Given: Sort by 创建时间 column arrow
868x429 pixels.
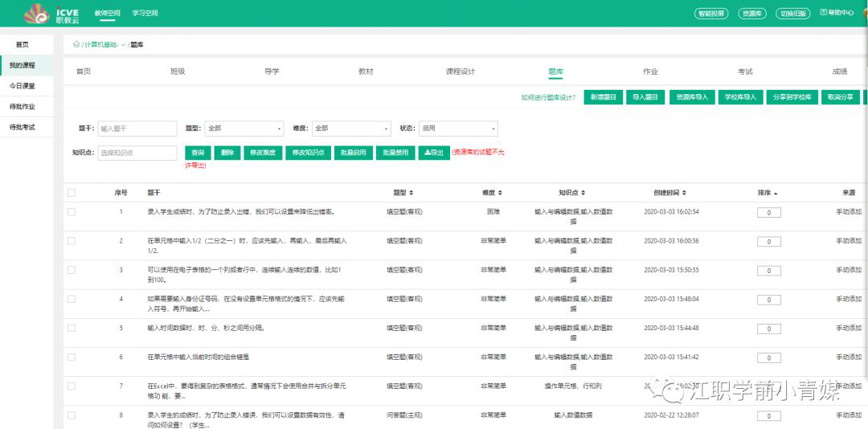Looking at the screenshot, I should pyautogui.click(x=684, y=193).
